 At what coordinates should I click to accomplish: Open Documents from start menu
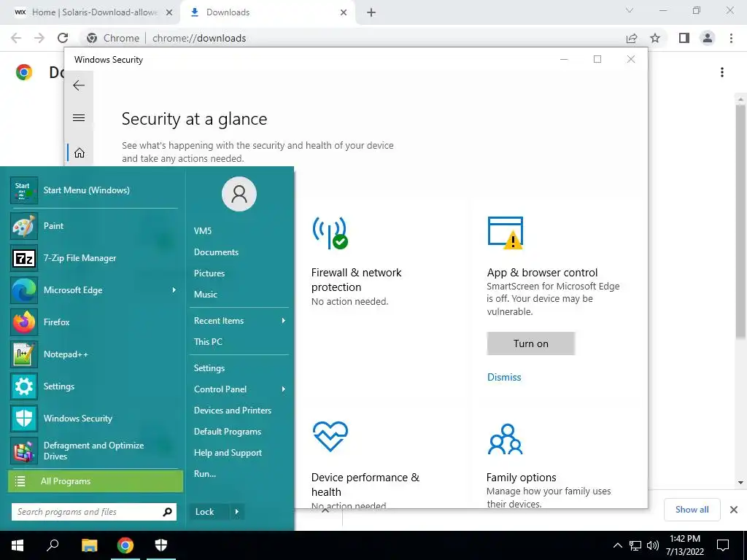[x=216, y=252]
